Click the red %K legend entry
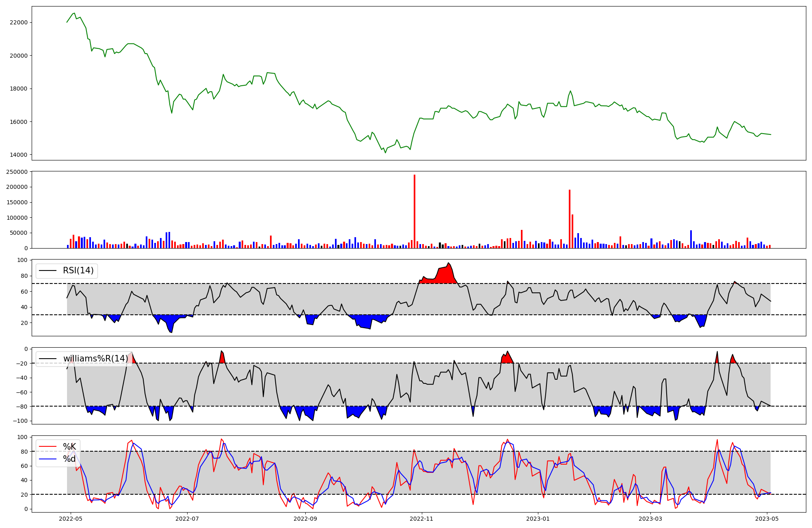 pos(69,447)
